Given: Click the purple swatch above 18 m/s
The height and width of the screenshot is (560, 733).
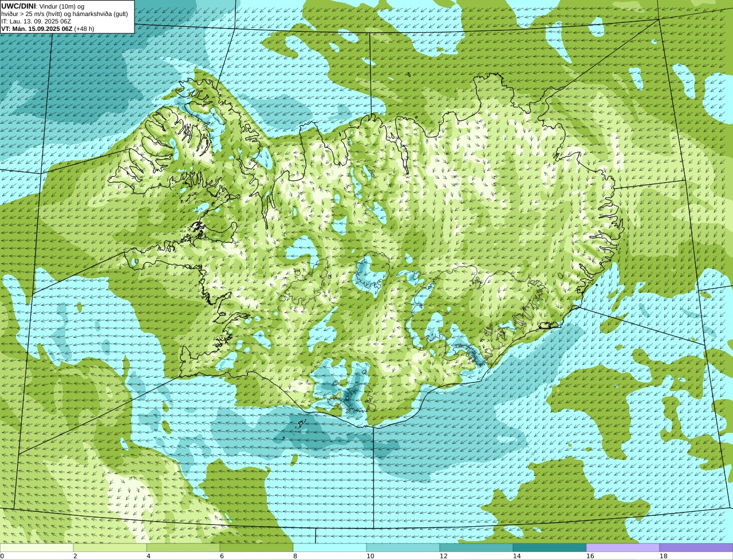Looking at the screenshot, I should 696,547.
